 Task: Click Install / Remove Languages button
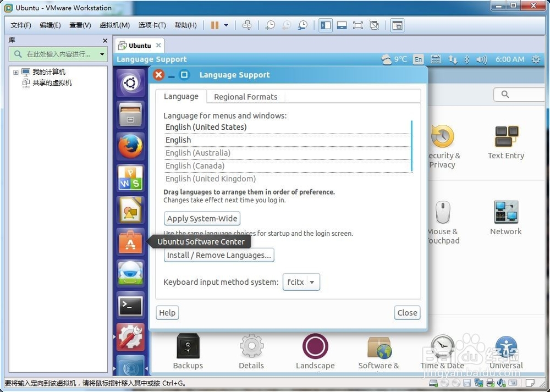click(x=219, y=255)
